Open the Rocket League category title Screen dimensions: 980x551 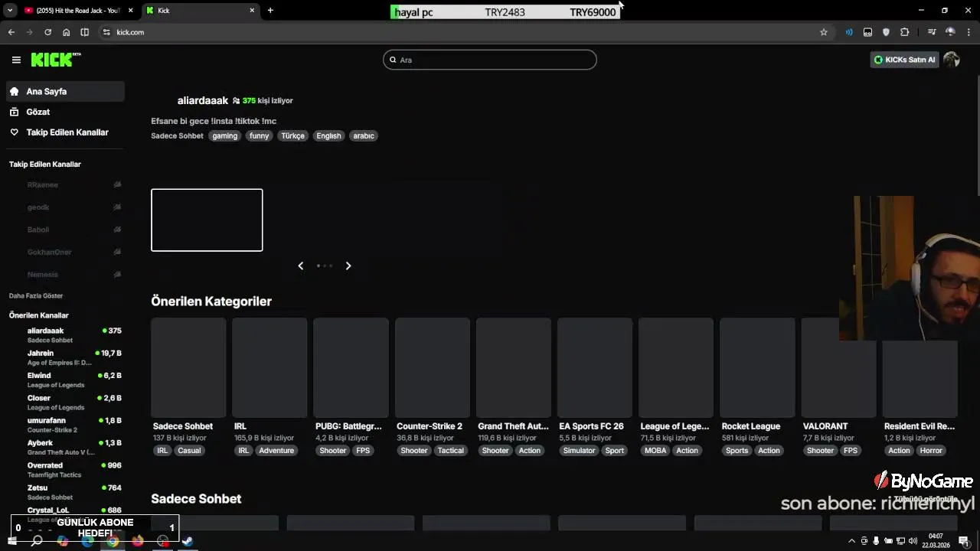(x=751, y=426)
